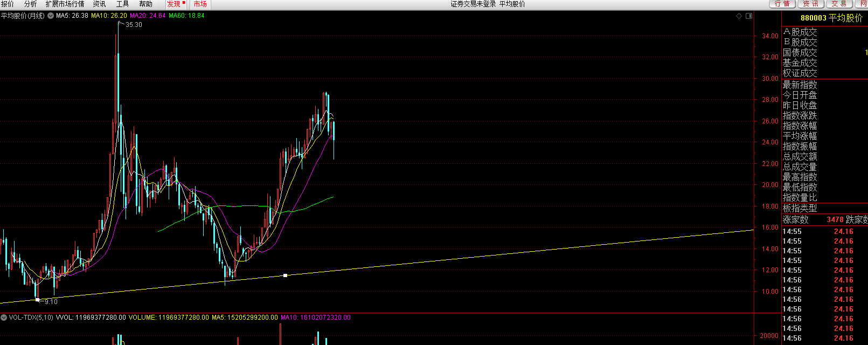868x345 pixels.
Task: Open the 帮助 menu
Action: [x=146, y=4]
